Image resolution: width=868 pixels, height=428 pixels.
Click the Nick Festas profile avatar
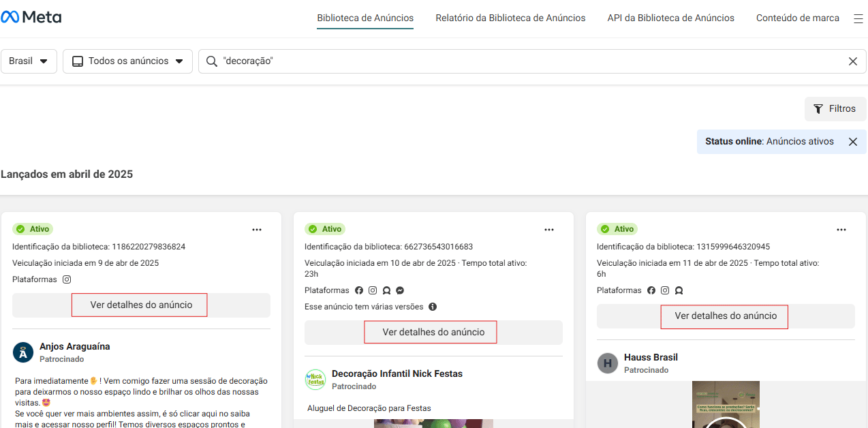click(x=315, y=380)
